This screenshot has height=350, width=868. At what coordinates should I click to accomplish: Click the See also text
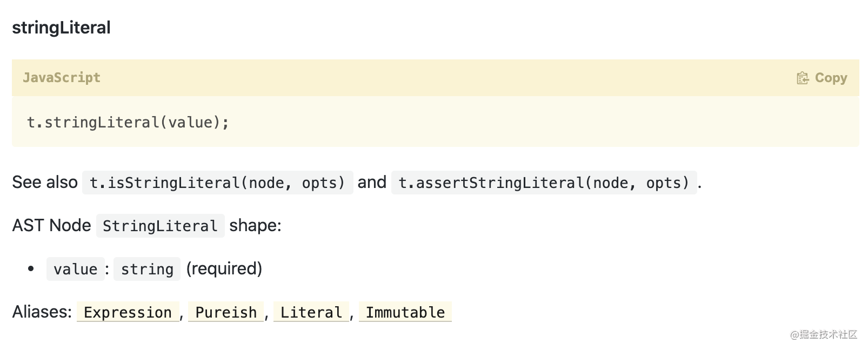[x=45, y=182]
